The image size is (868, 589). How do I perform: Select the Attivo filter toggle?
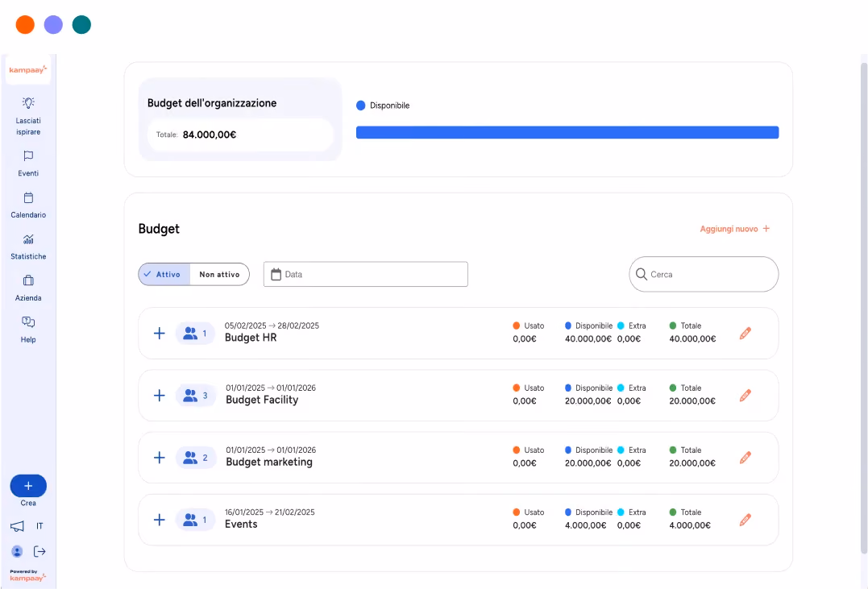pos(164,274)
